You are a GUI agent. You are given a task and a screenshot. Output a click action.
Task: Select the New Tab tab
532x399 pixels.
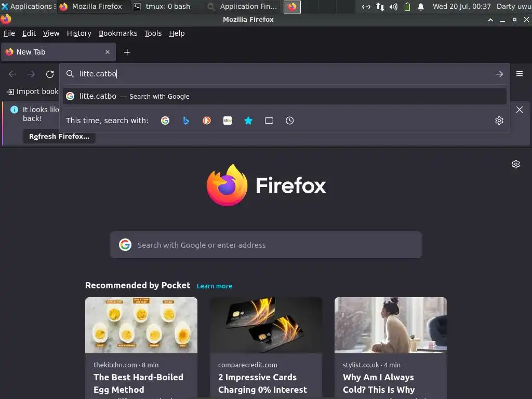tap(58, 52)
